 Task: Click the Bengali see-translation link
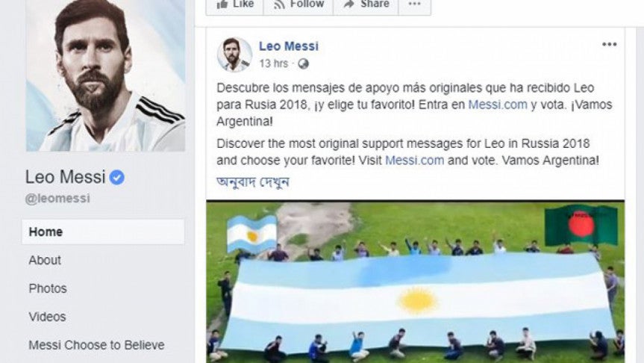[x=253, y=181]
